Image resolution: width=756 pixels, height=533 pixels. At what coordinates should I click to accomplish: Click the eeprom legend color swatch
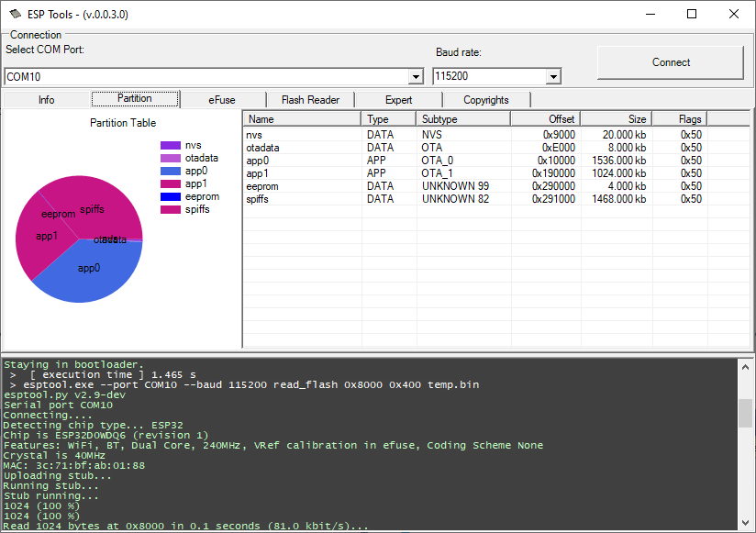[171, 196]
